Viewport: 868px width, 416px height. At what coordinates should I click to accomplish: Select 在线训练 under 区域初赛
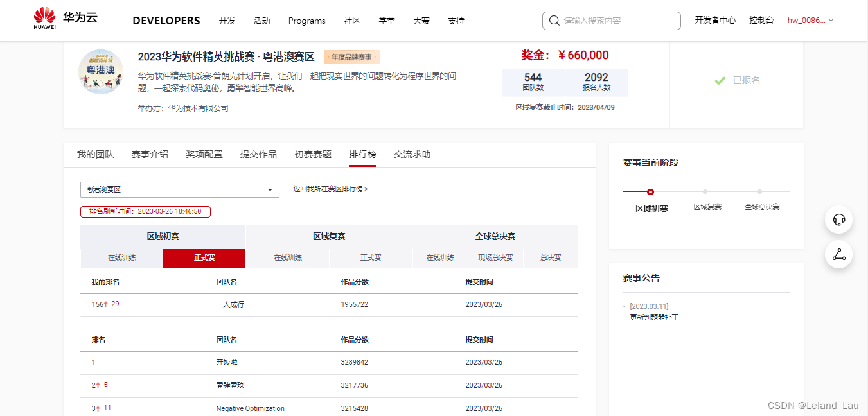pyautogui.click(x=121, y=257)
